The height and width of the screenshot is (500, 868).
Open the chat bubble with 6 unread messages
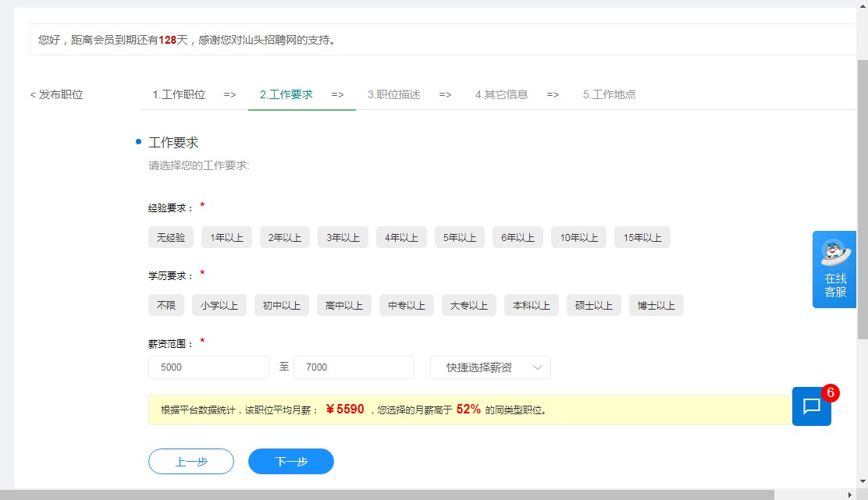point(811,406)
